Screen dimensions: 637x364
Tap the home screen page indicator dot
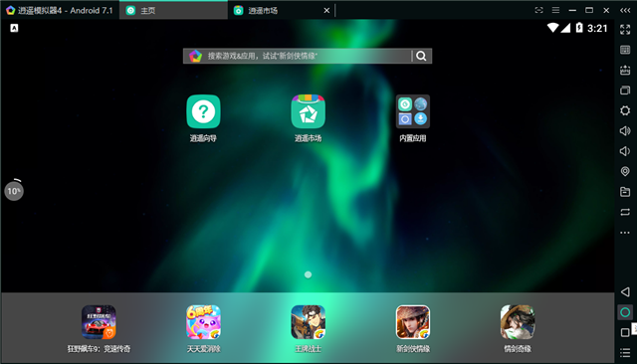tap(308, 274)
